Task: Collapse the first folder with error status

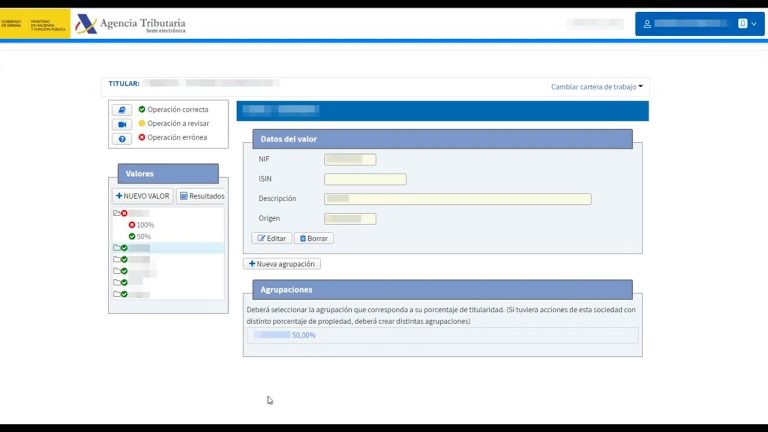Action: [x=117, y=213]
